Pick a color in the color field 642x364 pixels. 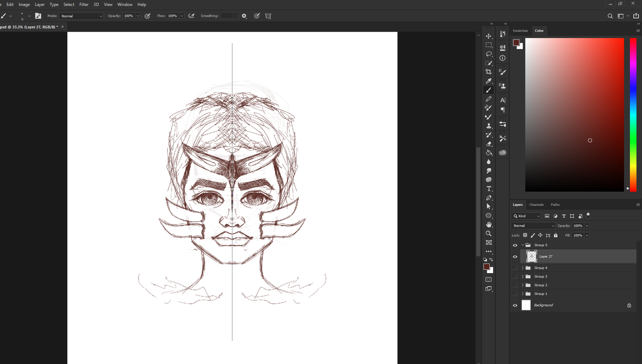pyautogui.click(x=574, y=114)
